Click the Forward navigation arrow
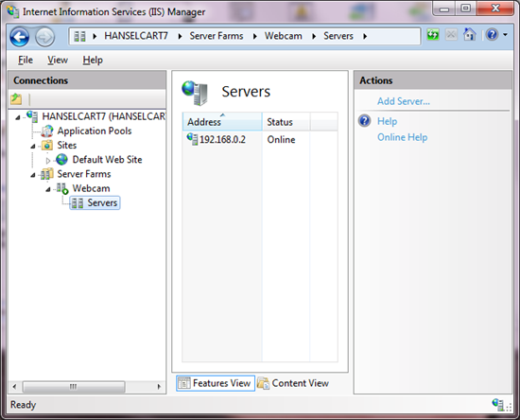 point(44,37)
